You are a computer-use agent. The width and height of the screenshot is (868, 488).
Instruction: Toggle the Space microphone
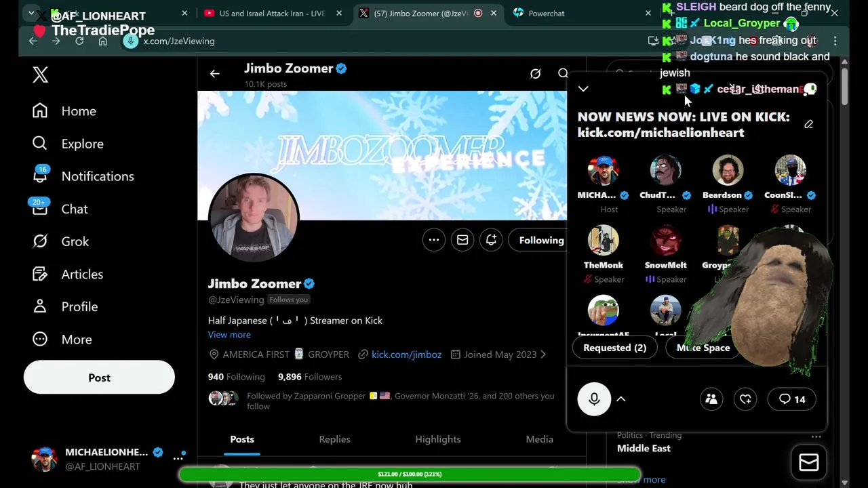594,399
